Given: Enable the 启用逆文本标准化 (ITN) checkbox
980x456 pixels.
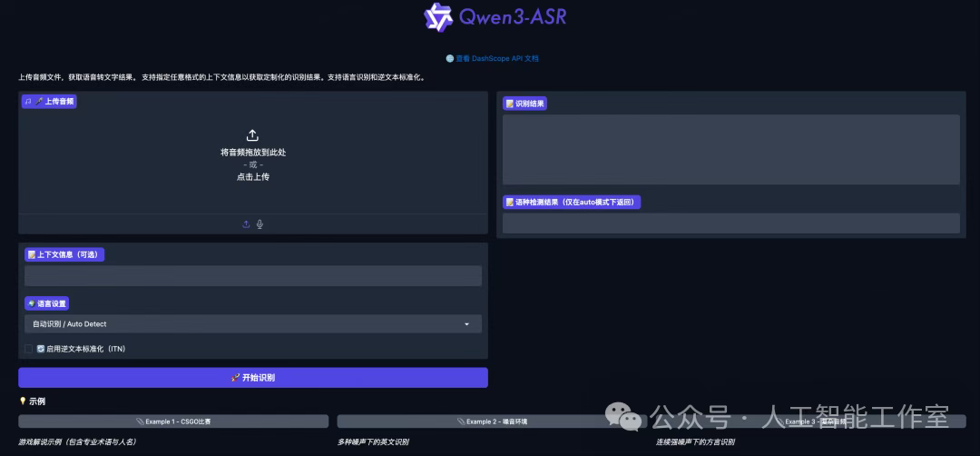Looking at the screenshot, I should [29, 349].
